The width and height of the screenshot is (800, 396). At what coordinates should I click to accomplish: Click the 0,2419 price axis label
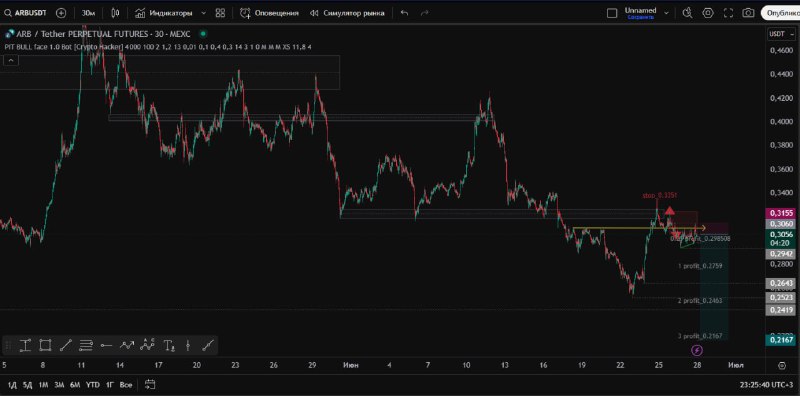pos(781,310)
